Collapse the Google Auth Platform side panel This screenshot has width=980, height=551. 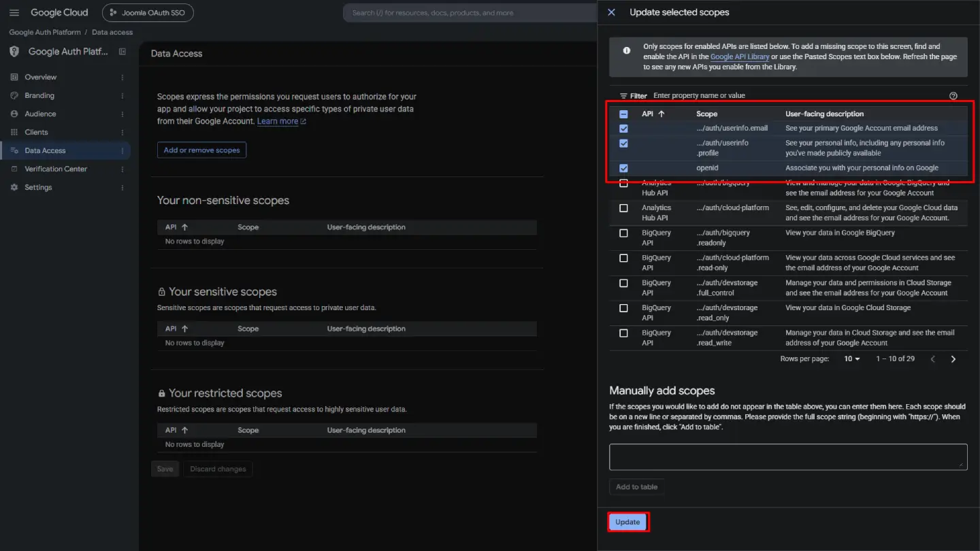tap(122, 52)
